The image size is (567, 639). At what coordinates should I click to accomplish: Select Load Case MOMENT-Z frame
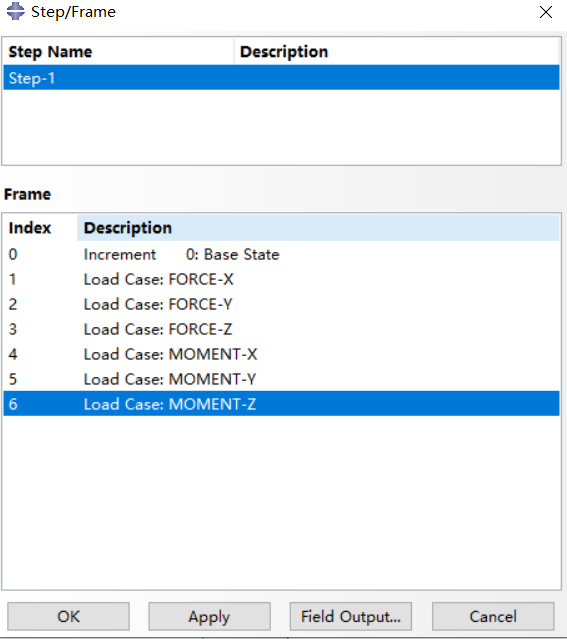[281, 404]
